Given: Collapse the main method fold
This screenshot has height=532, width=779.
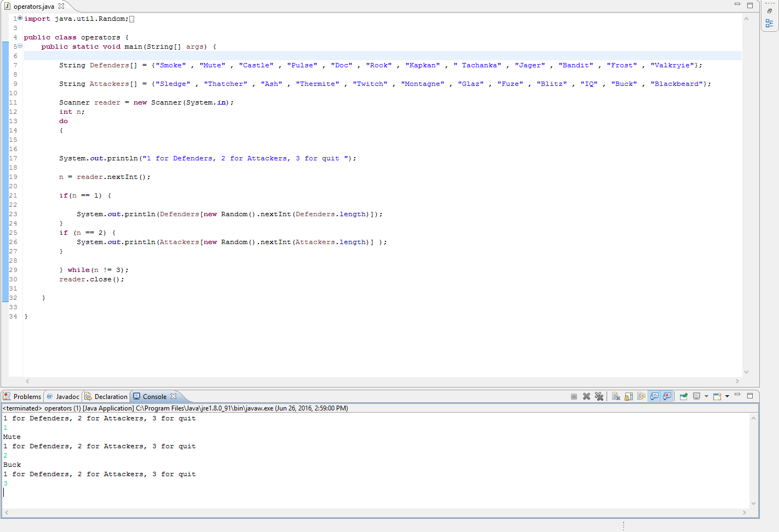Looking at the screenshot, I should [x=20, y=46].
